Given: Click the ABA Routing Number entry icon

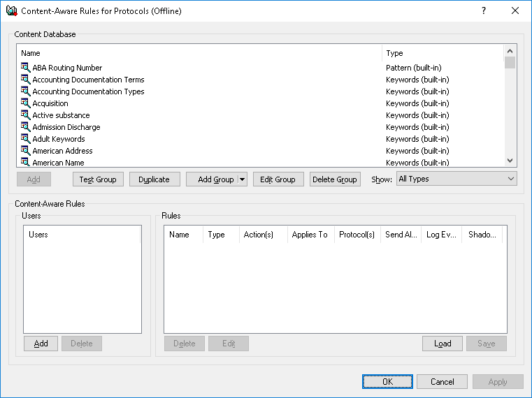Looking at the screenshot, I should coord(26,68).
